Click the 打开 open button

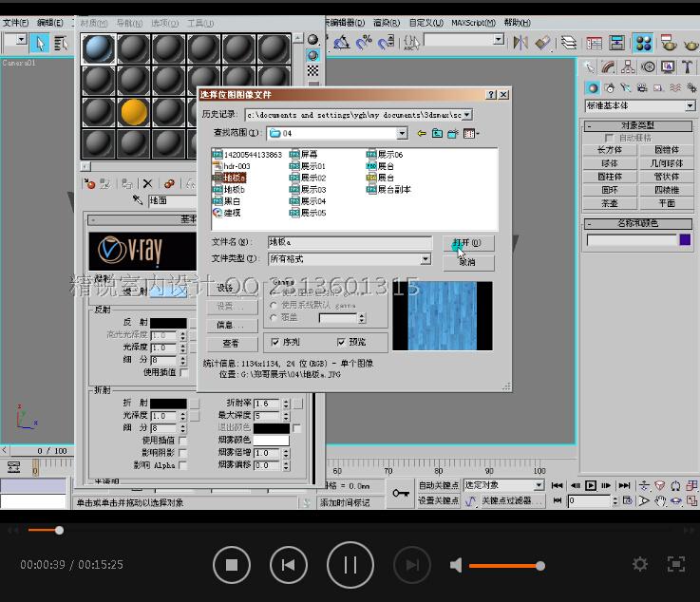pyautogui.click(x=468, y=243)
